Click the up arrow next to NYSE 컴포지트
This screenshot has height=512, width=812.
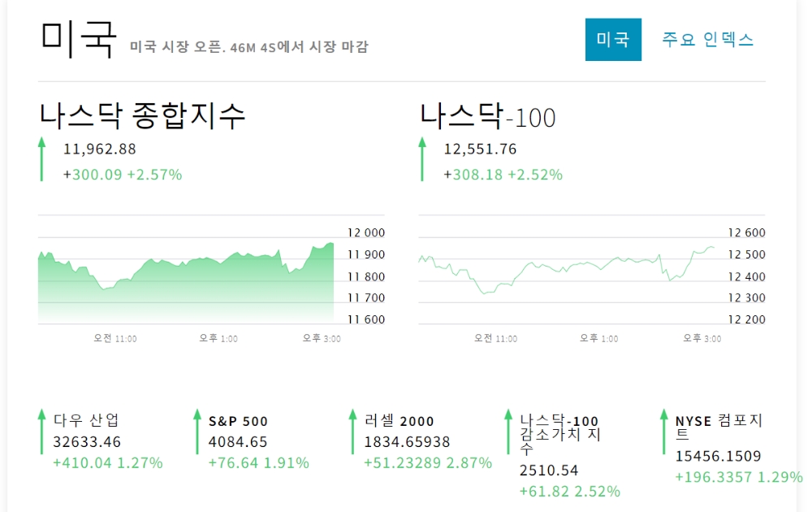[x=664, y=432]
